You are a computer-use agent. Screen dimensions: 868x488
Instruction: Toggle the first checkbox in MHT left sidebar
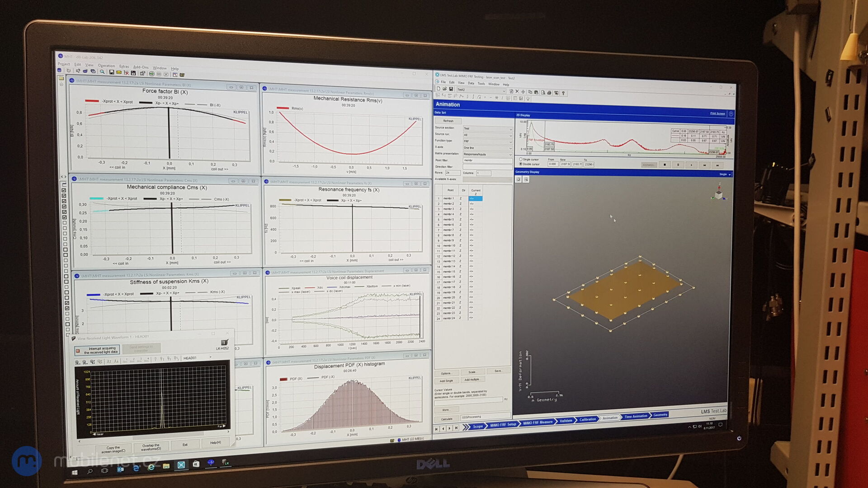64,190
